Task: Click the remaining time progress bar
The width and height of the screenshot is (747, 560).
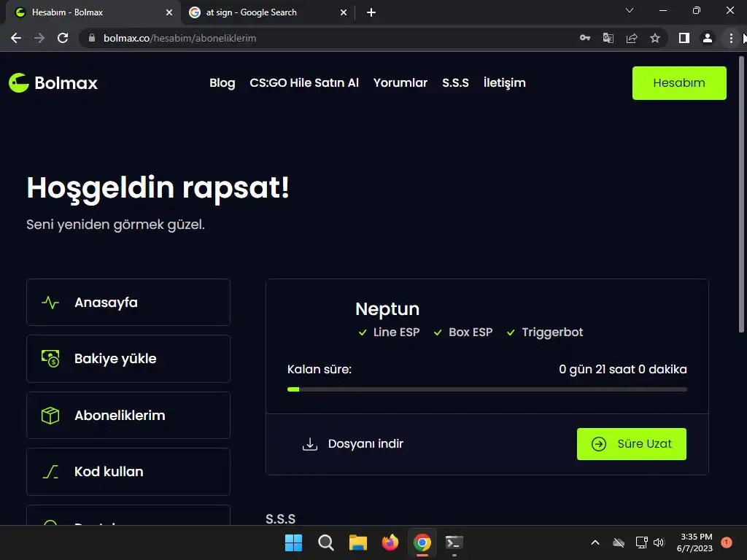Action: pyautogui.click(x=487, y=389)
